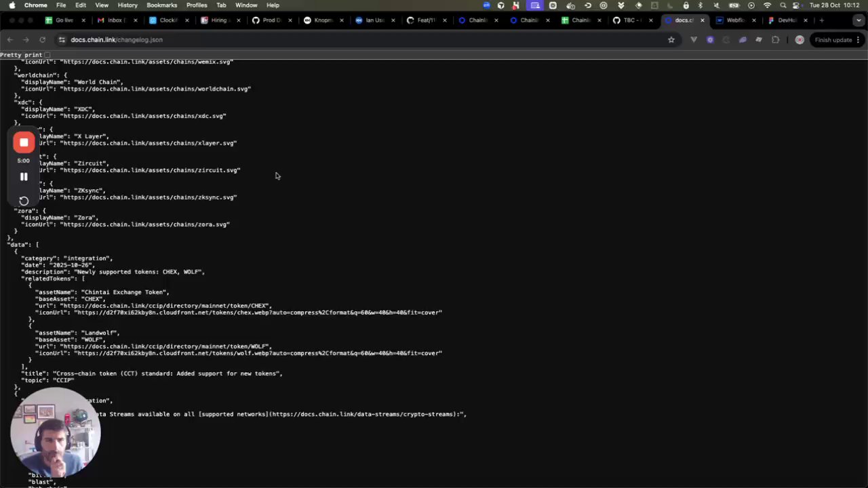Click the Finish update button
Viewport: 868px width, 488px height.
(x=833, y=39)
